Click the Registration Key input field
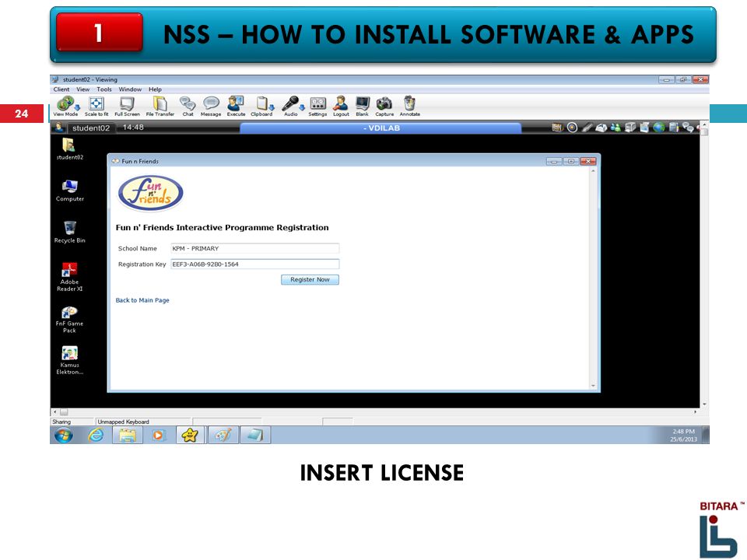The height and width of the screenshot is (560, 747). click(255, 264)
